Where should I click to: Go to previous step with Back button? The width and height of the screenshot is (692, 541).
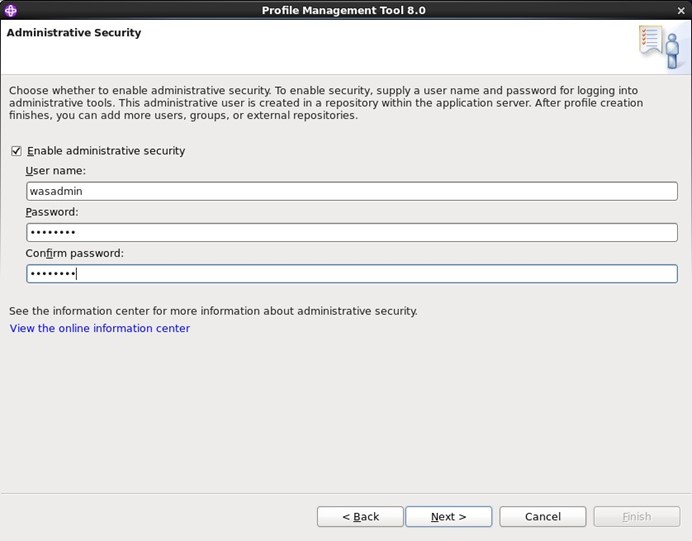point(360,516)
